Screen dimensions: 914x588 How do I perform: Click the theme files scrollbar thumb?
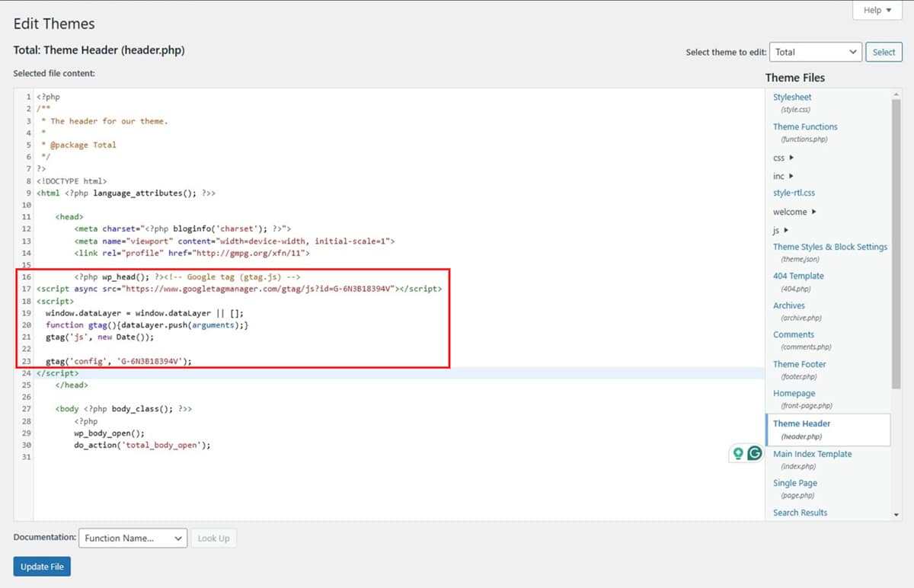(x=896, y=244)
